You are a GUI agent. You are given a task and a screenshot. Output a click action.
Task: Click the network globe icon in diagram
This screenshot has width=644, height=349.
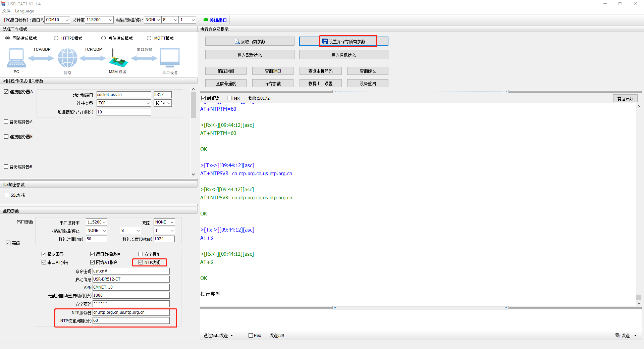[67, 58]
